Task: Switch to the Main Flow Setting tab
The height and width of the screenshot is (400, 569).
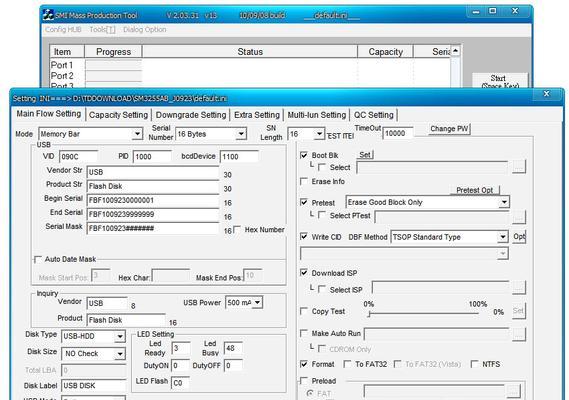Action: tap(49, 114)
